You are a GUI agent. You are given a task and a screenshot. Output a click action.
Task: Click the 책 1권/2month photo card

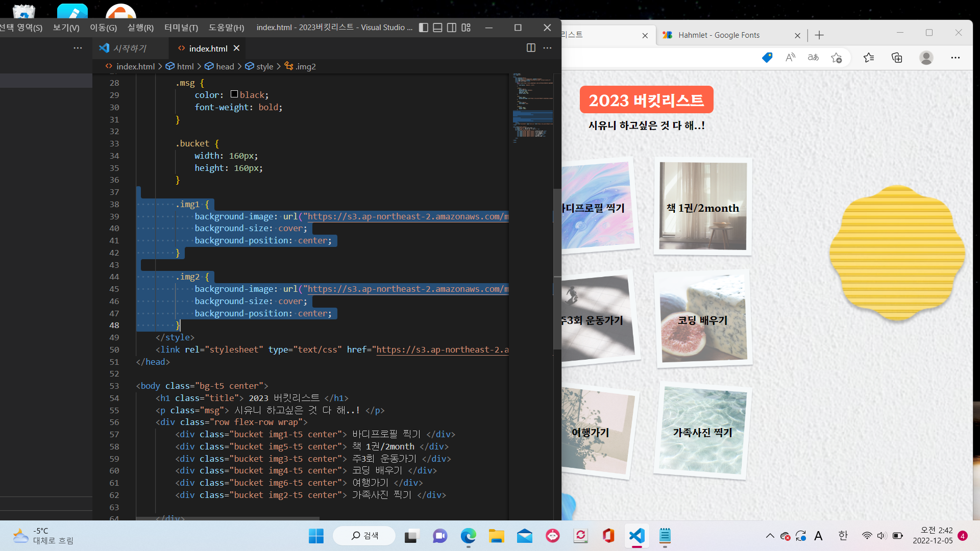point(703,206)
